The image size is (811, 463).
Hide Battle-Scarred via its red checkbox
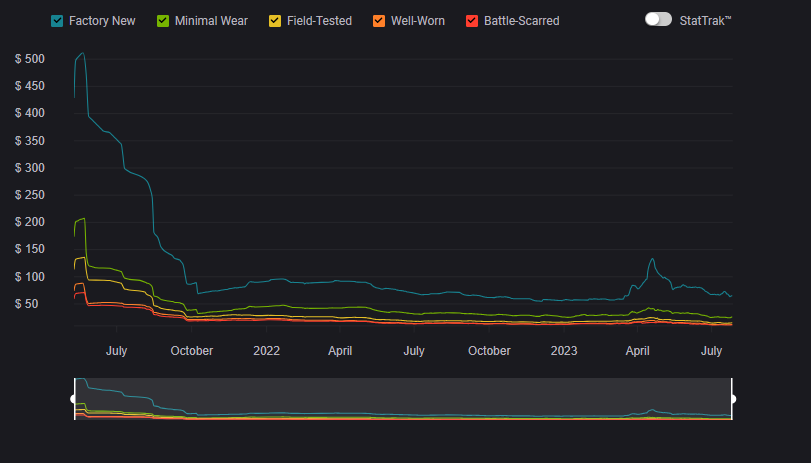470,20
